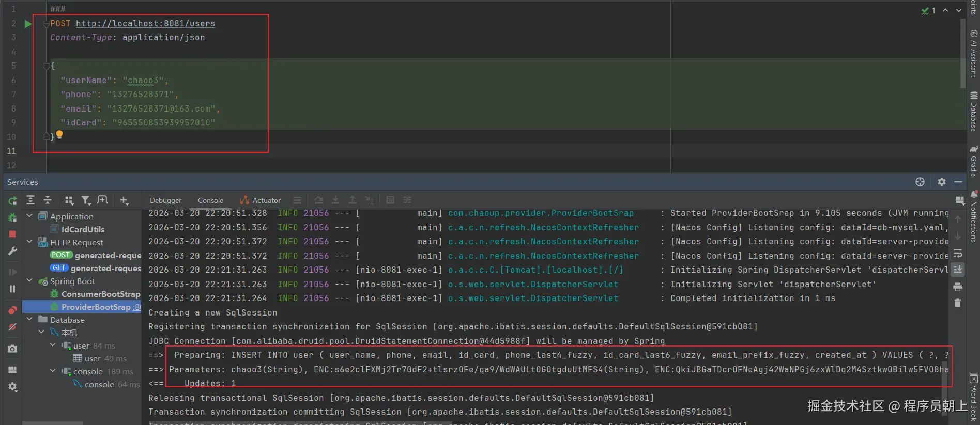Viewport: 980px width, 425px height.
Task: Collapse the user 84 ms session node
Action: (53, 345)
